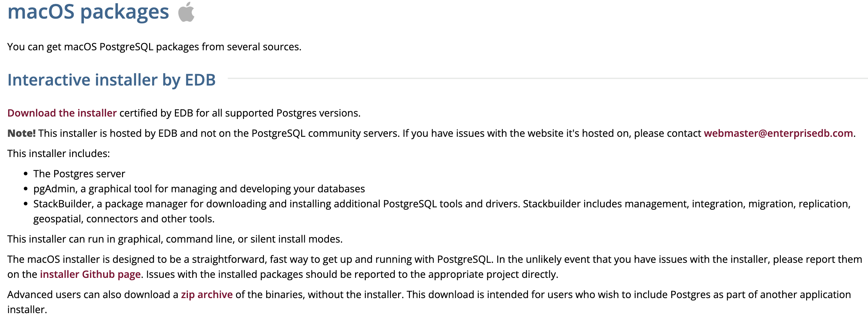Click the Apple logo icon beside heading

pos(186,12)
